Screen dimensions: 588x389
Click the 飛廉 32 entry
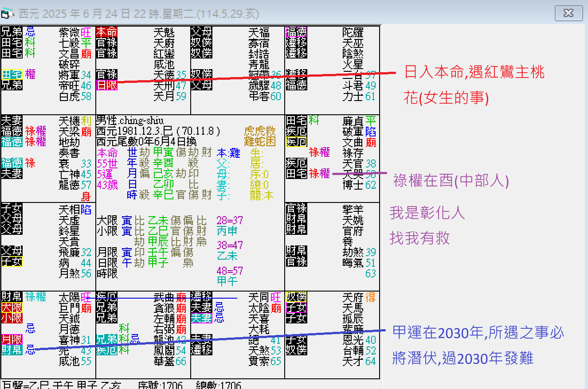coord(75,252)
